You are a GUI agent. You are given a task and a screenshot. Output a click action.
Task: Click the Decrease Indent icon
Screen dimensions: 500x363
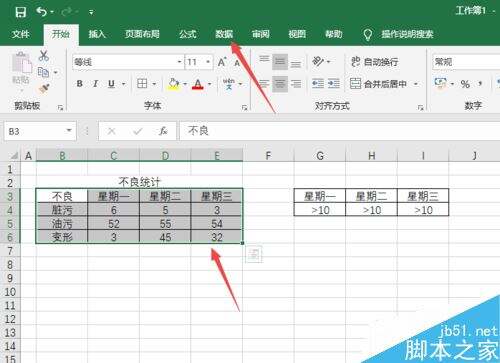[x=318, y=83]
